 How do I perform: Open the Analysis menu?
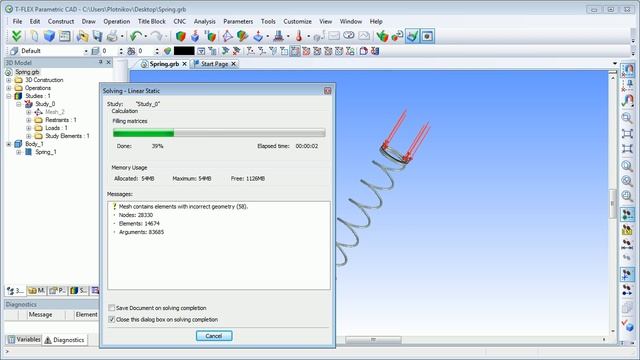pyautogui.click(x=204, y=21)
